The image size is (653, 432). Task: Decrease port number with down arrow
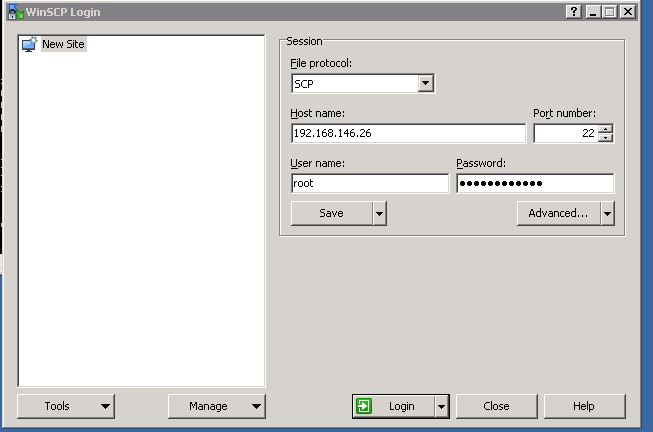[606, 138]
